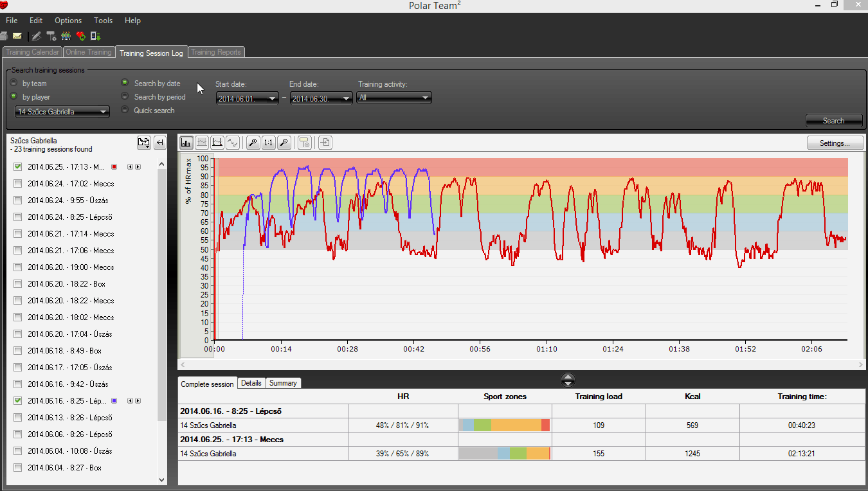Click the pencil edit icon
This screenshot has height=491, width=868.
click(37, 36)
